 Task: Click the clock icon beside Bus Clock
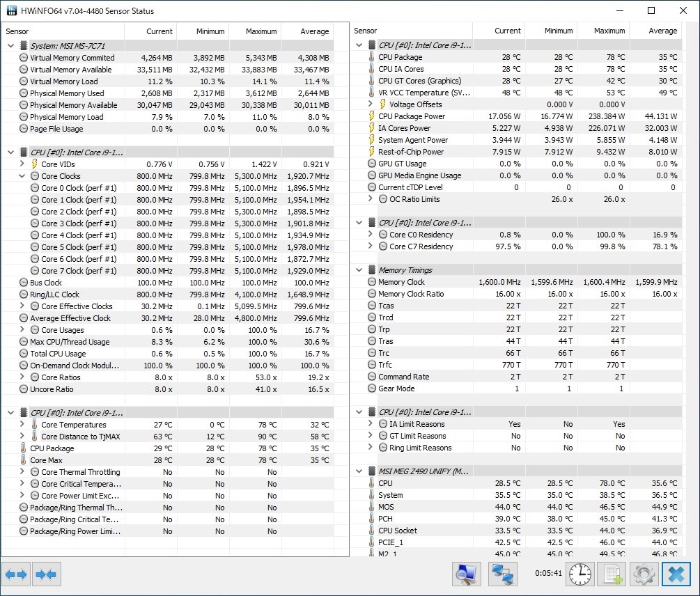pyautogui.click(x=24, y=283)
